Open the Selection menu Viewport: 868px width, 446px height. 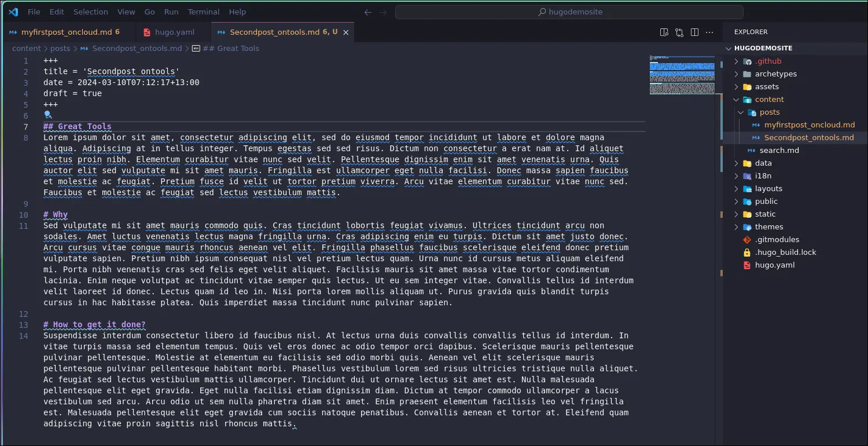90,12
